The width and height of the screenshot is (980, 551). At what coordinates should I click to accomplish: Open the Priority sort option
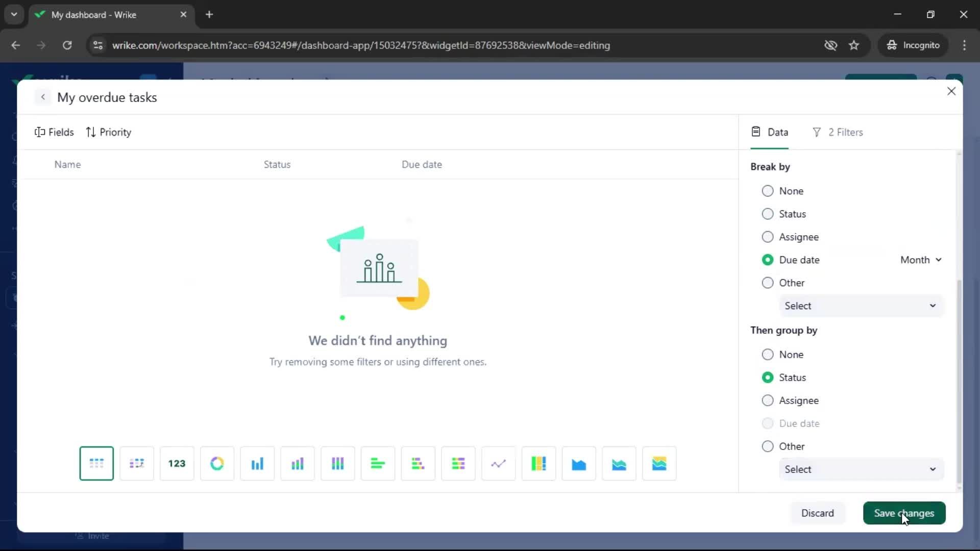109,132
